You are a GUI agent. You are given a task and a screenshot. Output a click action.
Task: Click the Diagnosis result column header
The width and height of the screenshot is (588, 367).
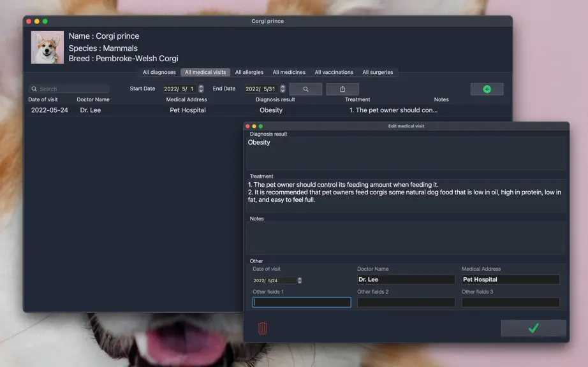tap(275, 99)
